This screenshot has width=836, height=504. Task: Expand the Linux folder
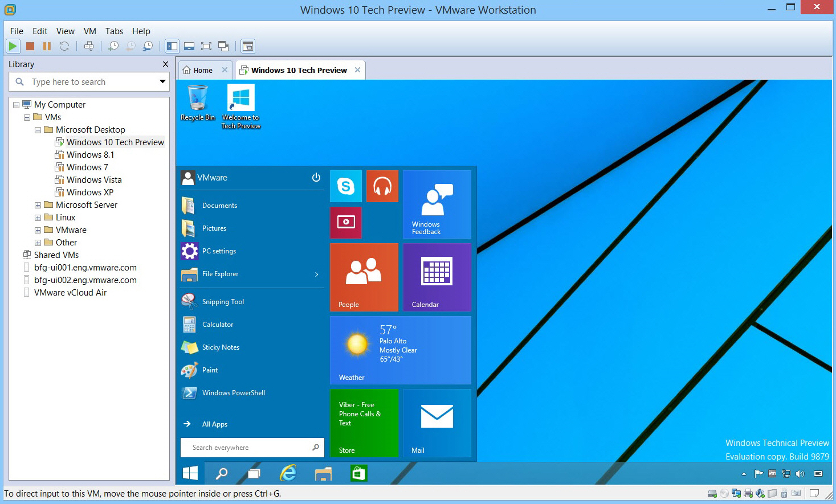pos(38,217)
